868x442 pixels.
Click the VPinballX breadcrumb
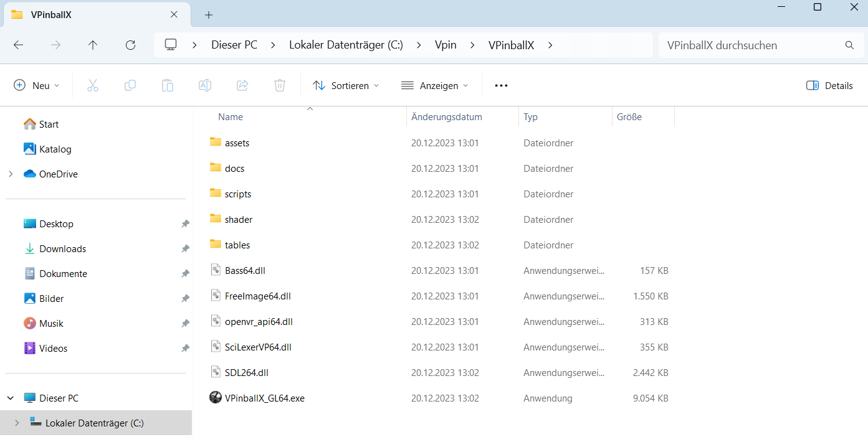click(x=511, y=45)
